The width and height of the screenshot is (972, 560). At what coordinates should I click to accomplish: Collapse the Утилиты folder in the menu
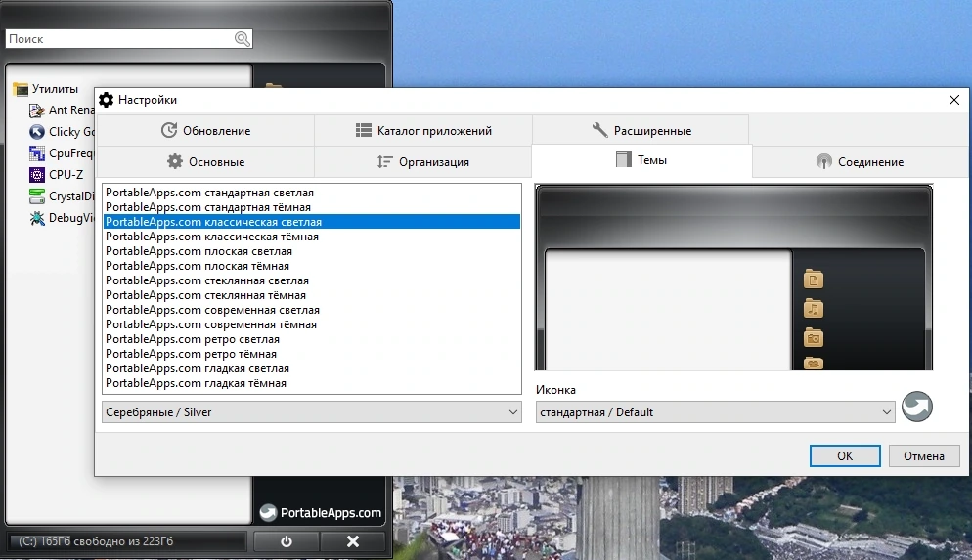[45, 89]
